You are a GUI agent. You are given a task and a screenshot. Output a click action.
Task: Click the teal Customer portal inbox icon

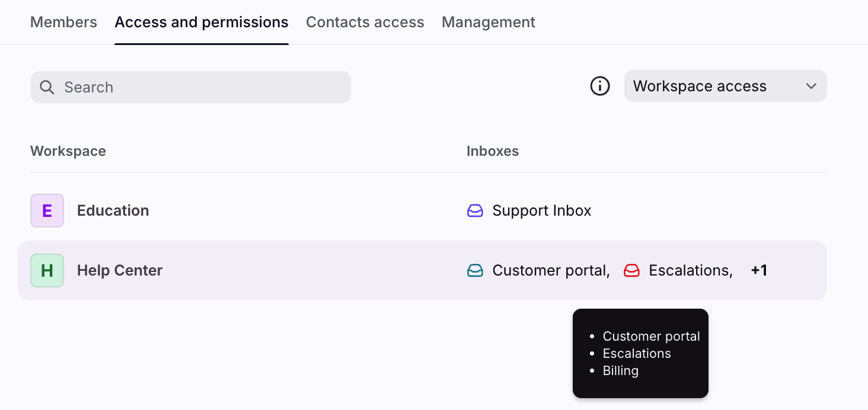475,271
